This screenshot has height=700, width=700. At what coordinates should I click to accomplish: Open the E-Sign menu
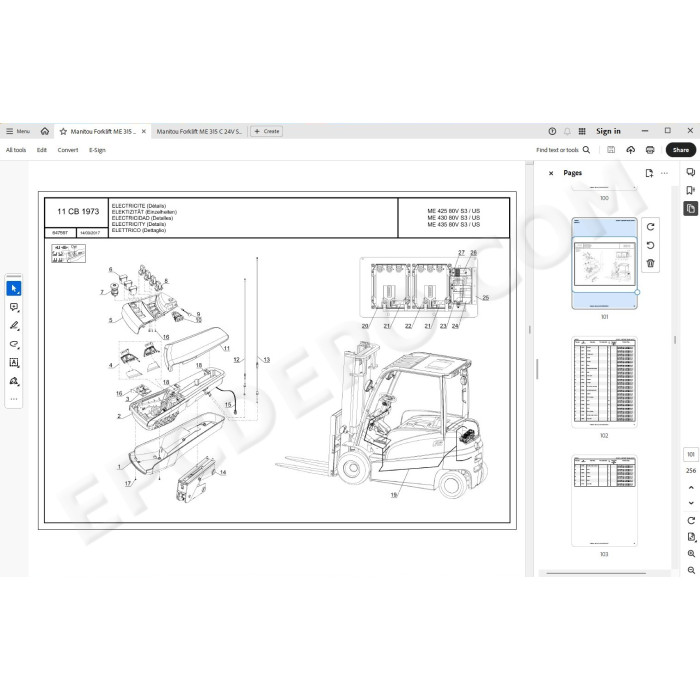pyautogui.click(x=97, y=150)
